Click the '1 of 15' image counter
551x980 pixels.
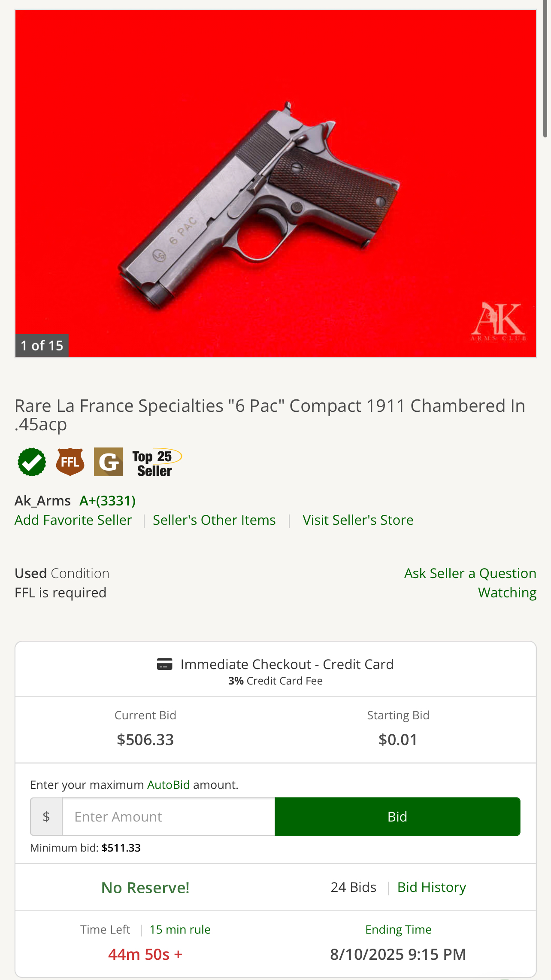pyautogui.click(x=42, y=345)
